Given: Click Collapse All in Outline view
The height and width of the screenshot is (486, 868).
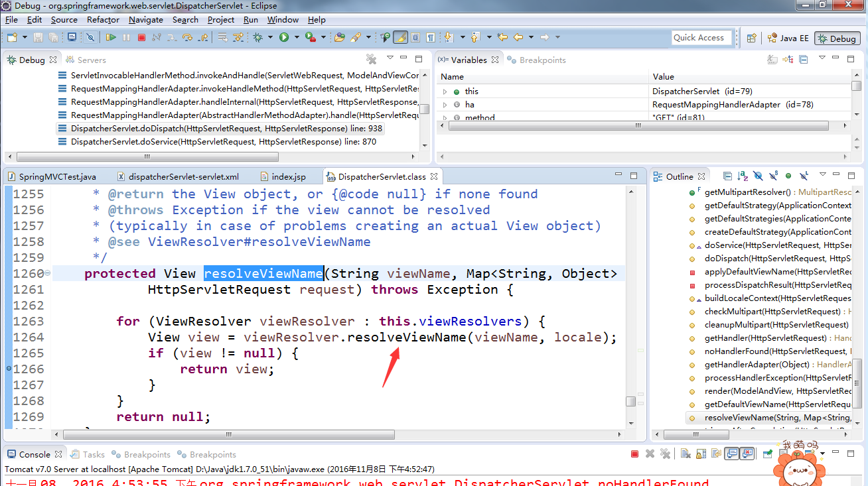Looking at the screenshot, I should [727, 176].
